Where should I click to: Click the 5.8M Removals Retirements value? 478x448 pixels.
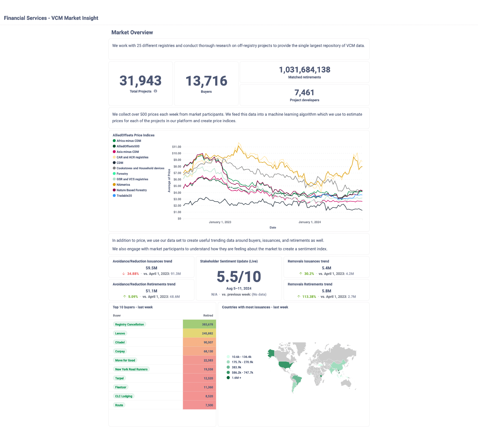(x=327, y=291)
